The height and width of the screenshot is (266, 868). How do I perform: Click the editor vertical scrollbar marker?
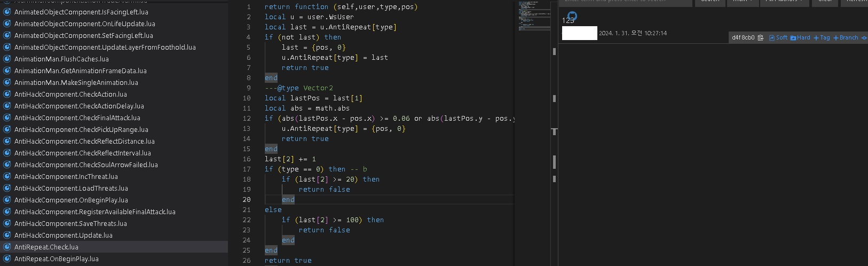point(555,131)
